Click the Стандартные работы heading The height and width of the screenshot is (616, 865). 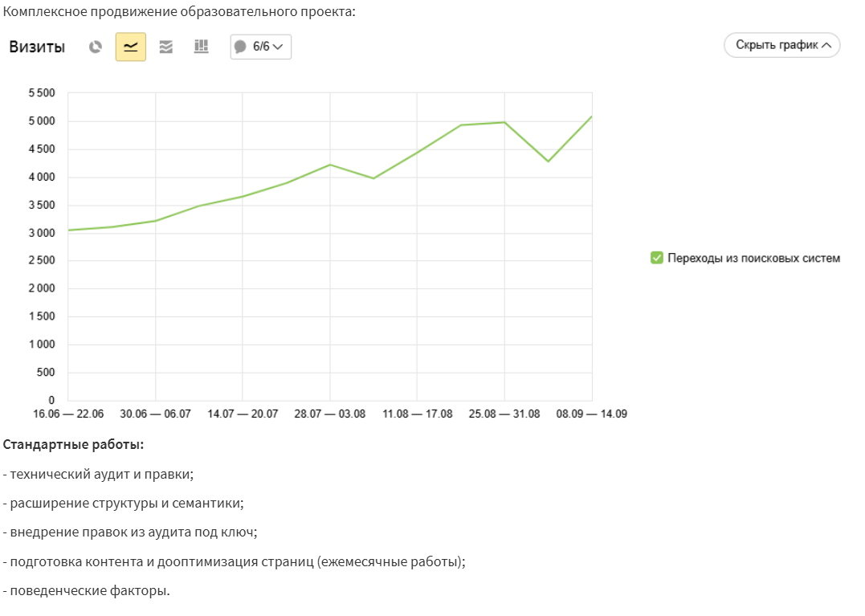pos(73,444)
